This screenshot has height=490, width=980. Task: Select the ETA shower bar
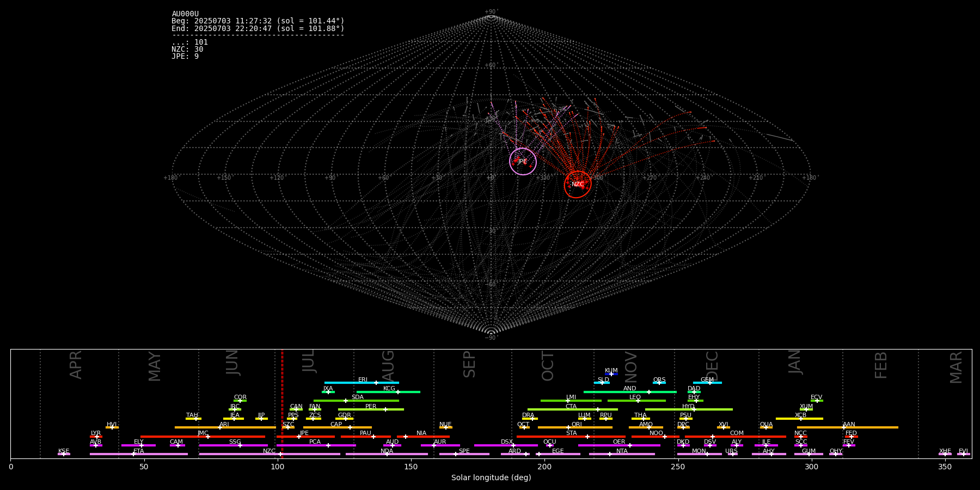139,454
